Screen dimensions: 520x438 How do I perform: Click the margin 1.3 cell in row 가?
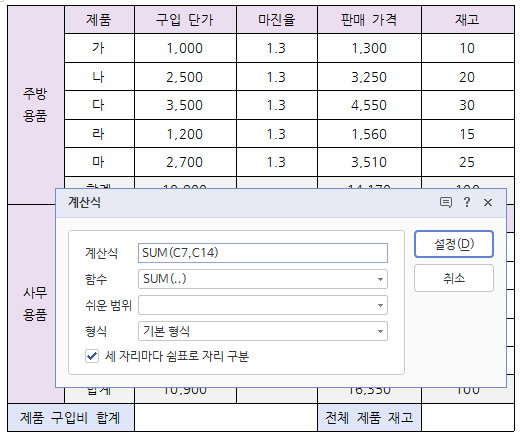[277, 48]
